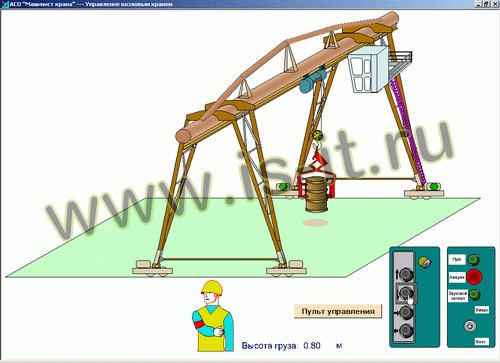Click the yellow hook block pulley
This screenshot has width=500, height=363.
point(318,135)
